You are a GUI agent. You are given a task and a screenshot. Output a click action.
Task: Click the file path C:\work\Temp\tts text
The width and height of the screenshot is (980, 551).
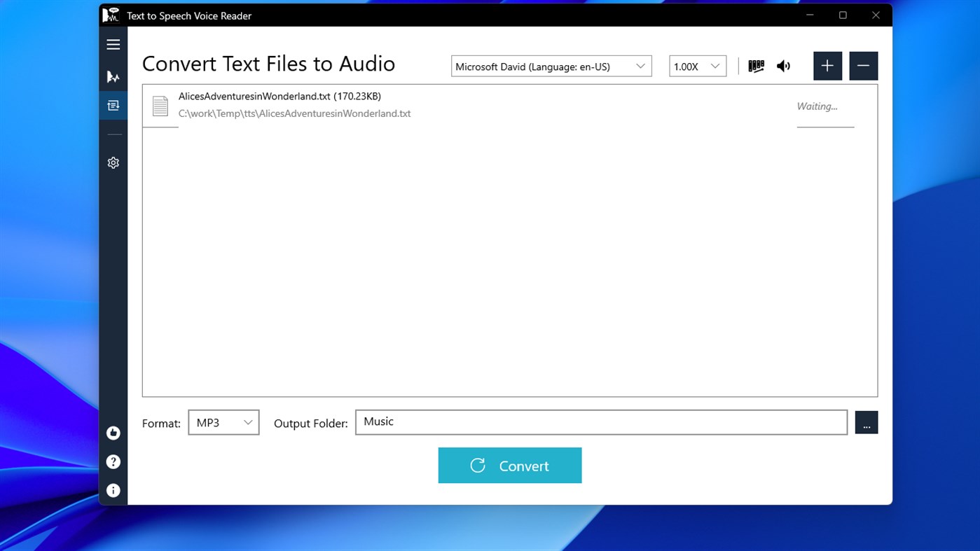pyautogui.click(x=294, y=113)
